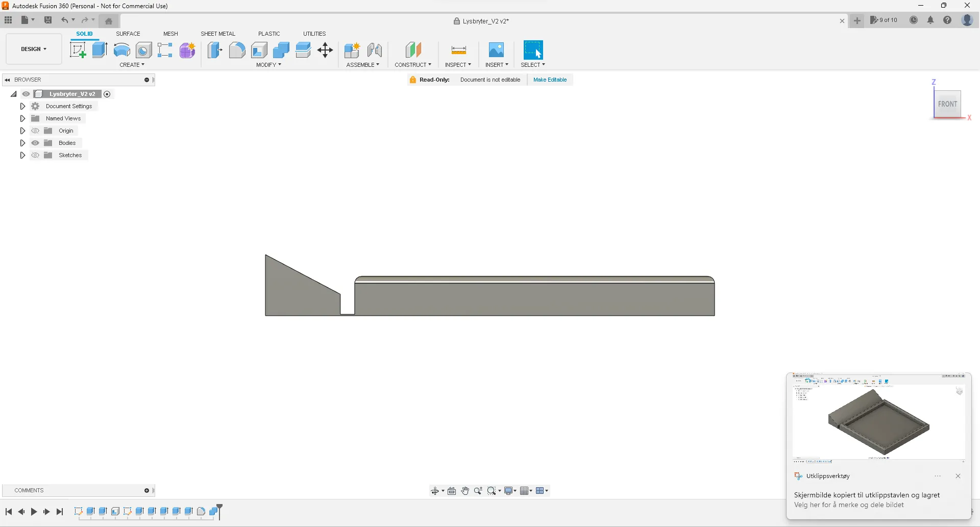
Task: Switch to the SURFACE tab
Action: pyautogui.click(x=128, y=34)
